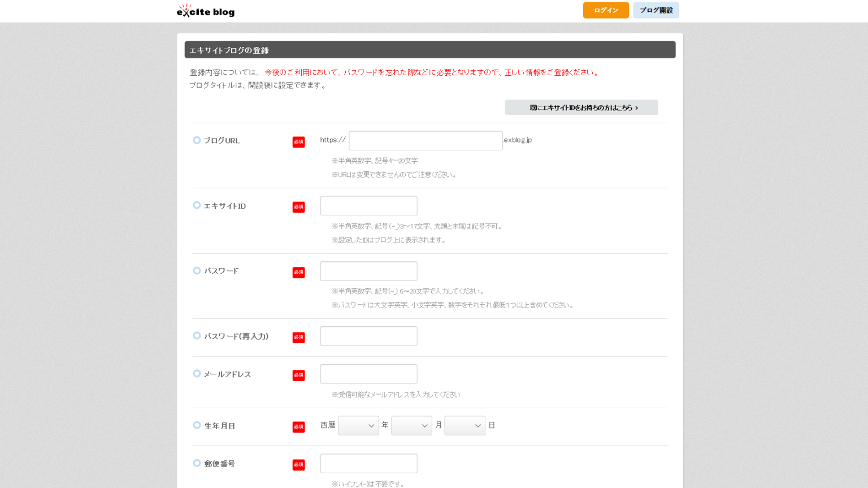Click the Excite blog logo
The height and width of the screenshot is (488, 868).
[x=206, y=11]
